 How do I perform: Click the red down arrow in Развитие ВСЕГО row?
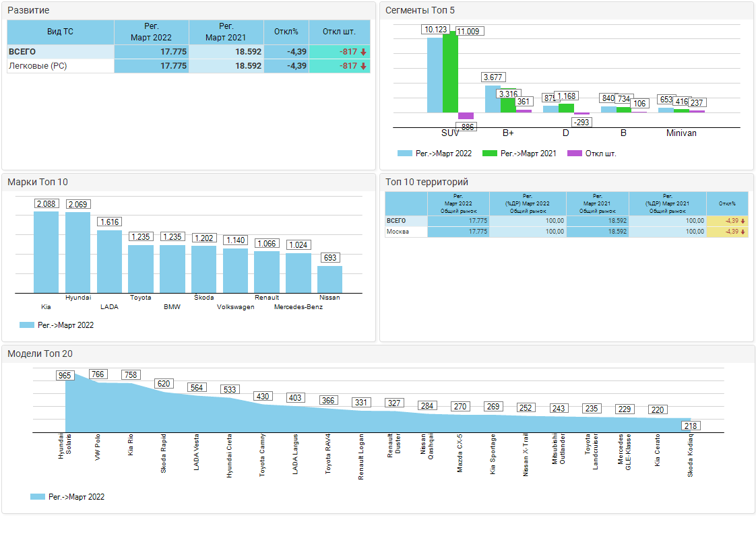363,52
